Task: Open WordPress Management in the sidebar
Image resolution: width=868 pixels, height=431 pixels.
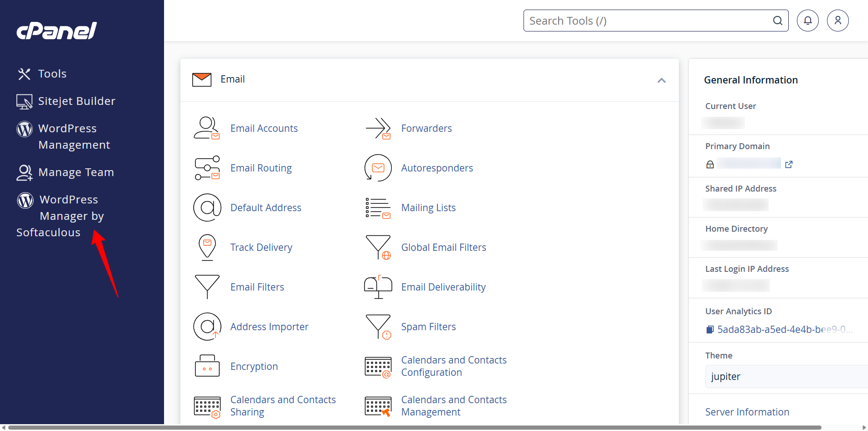Action: pyautogui.click(x=74, y=137)
